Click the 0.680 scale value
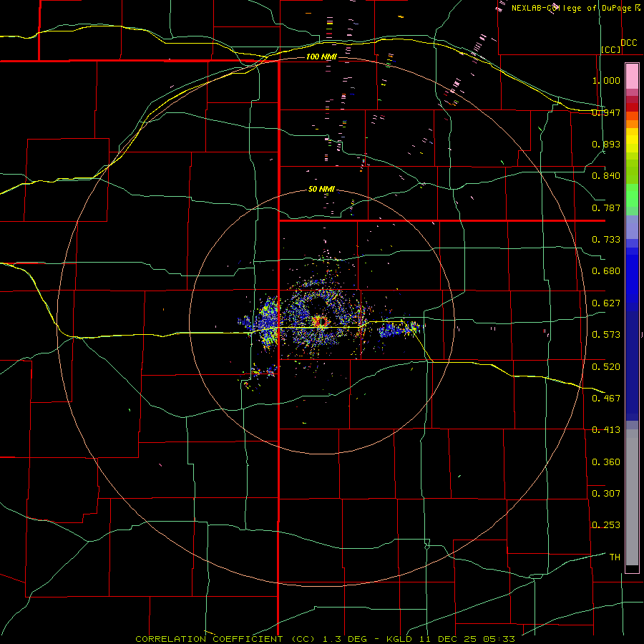Viewport: 644px width, 644px height. (606, 271)
